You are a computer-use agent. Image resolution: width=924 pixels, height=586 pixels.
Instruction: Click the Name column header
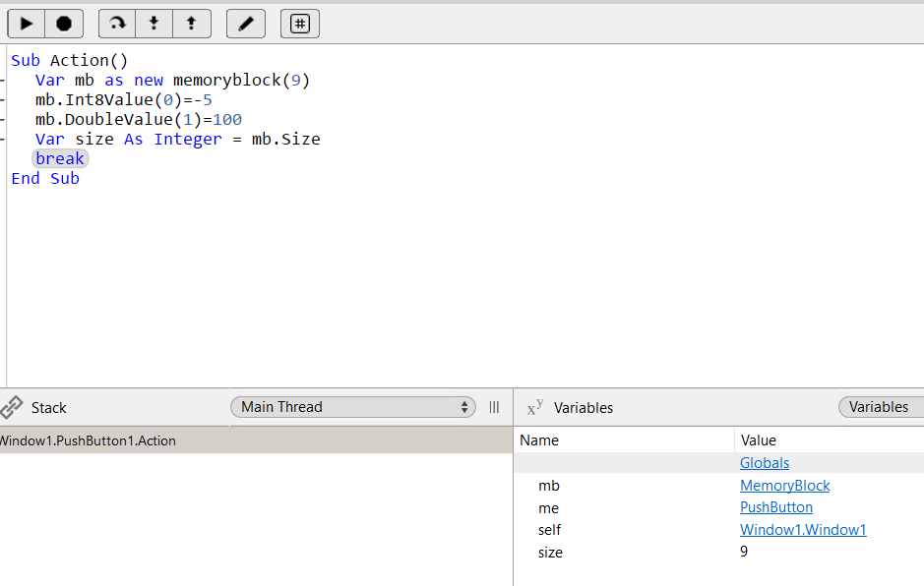click(x=539, y=440)
